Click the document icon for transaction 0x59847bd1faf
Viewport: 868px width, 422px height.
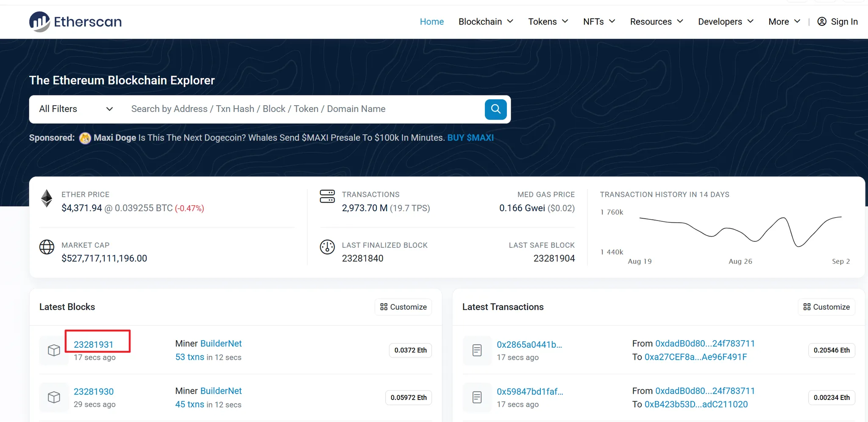(x=477, y=397)
